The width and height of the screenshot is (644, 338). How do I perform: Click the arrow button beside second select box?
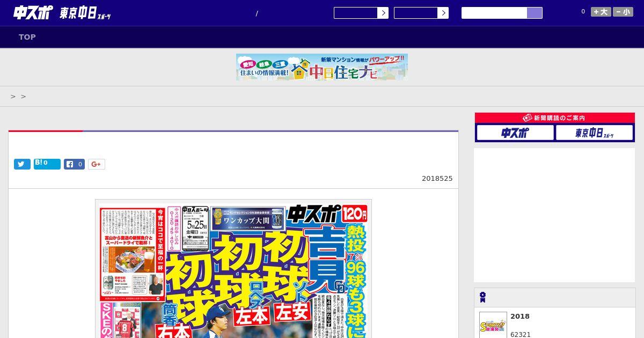click(443, 13)
